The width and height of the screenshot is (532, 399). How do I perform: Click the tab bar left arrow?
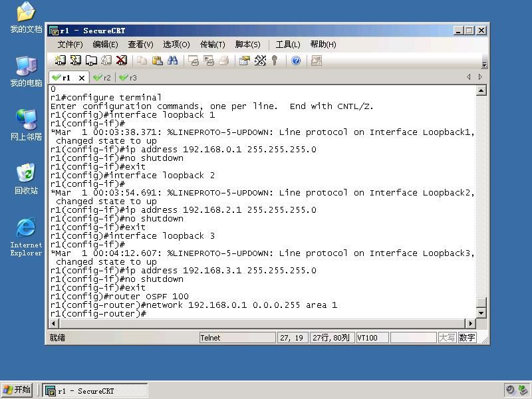[x=469, y=77]
